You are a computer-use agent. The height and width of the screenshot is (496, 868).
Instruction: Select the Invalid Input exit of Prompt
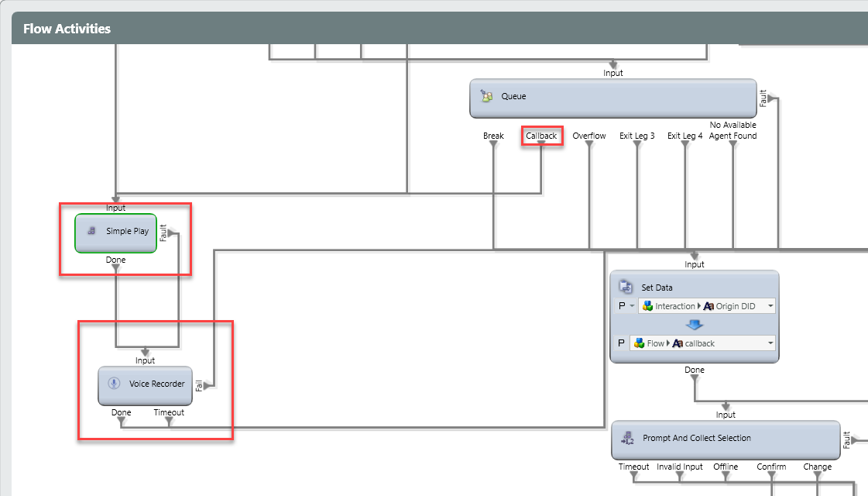[x=679, y=467]
